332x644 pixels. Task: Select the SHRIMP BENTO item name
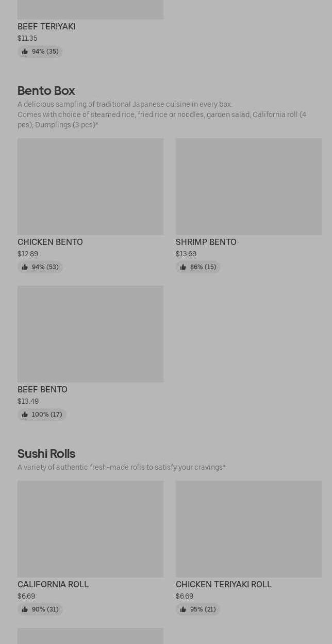click(x=206, y=242)
